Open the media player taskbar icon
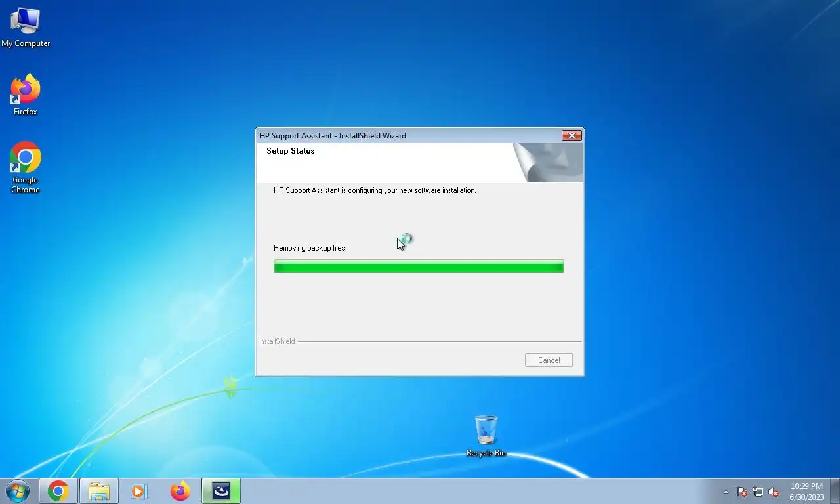Image resolution: width=840 pixels, height=504 pixels. [139, 491]
